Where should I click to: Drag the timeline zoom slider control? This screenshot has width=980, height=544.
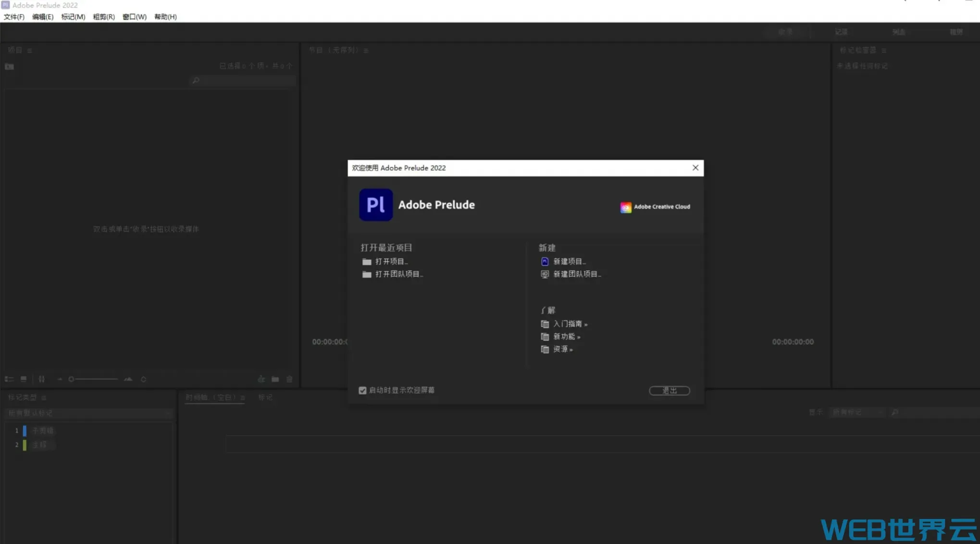coord(71,379)
